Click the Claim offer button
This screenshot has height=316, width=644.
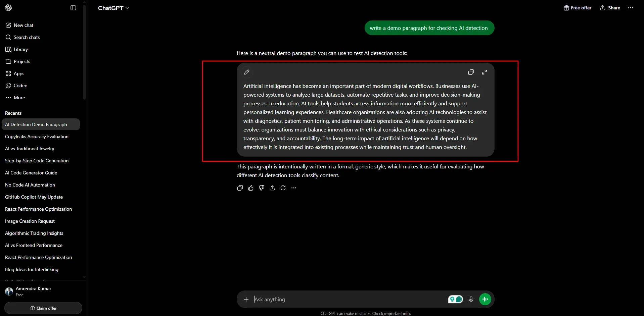(x=43, y=308)
